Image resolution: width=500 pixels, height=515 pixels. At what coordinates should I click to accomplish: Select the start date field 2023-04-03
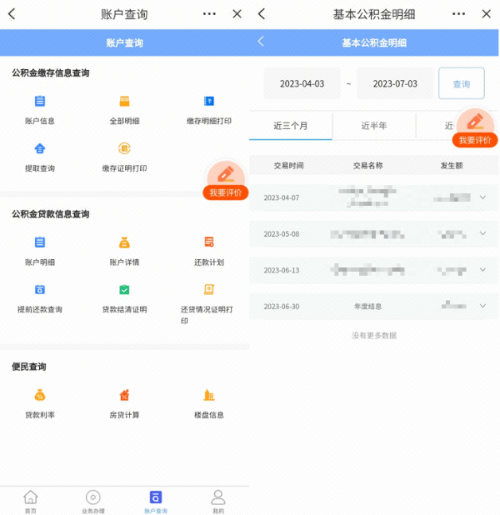click(302, 83)
